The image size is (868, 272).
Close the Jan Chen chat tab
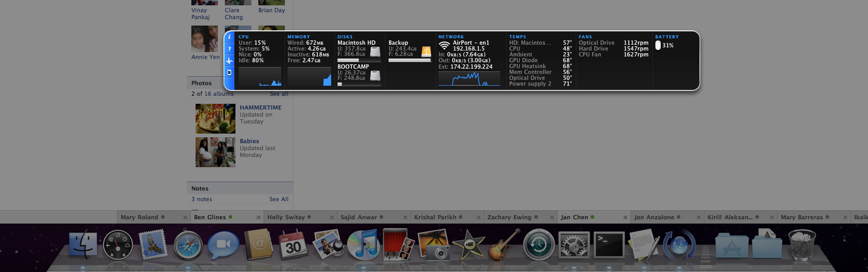626,218
